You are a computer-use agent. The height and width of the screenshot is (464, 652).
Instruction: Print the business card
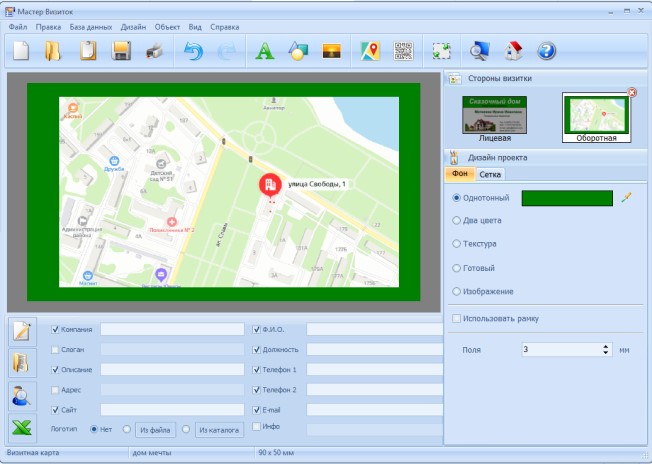click(154, 52)
